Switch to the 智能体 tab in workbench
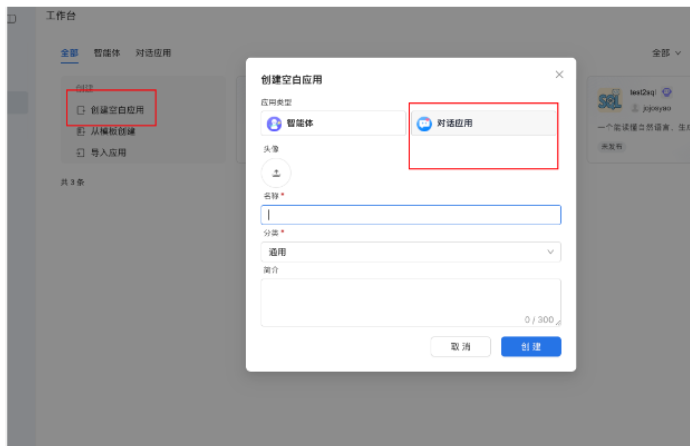The image size is (690, 446). click(x=107, y=53)
